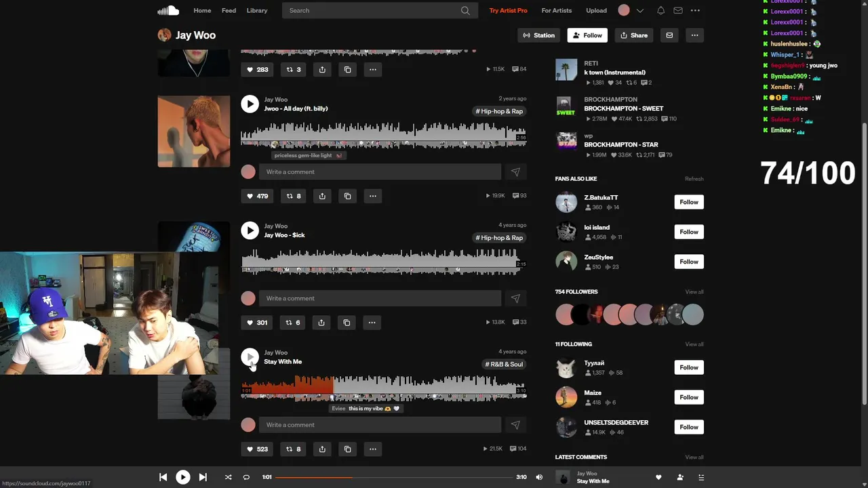Click the # R&B & Soul tag
This screenshot has height=488, width=868.
504,364
